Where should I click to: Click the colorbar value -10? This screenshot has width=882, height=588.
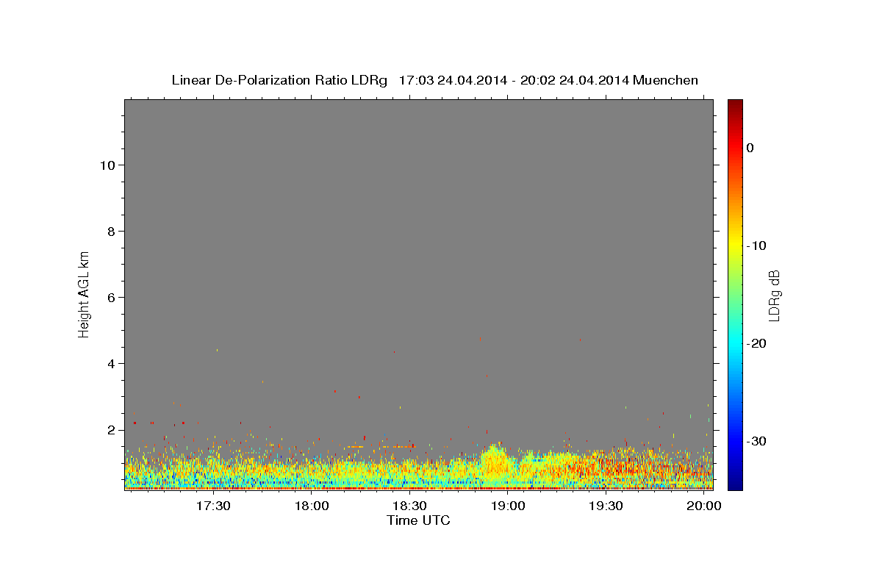coord(757,245)
